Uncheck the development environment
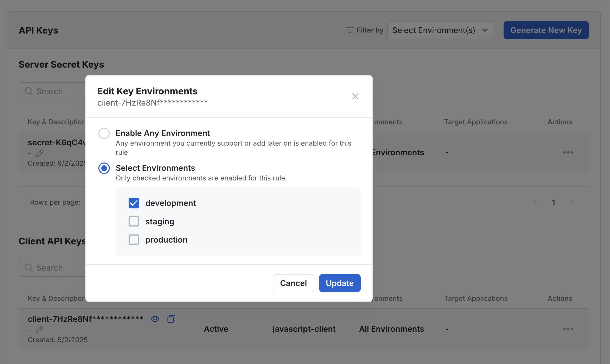The image size is (610, 364). (x=134, y=203)
